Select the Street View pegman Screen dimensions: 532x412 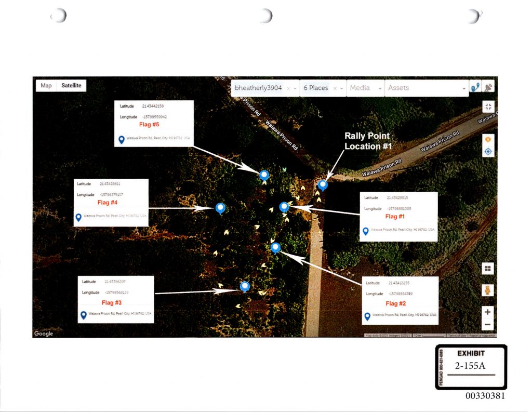(487, 290)
